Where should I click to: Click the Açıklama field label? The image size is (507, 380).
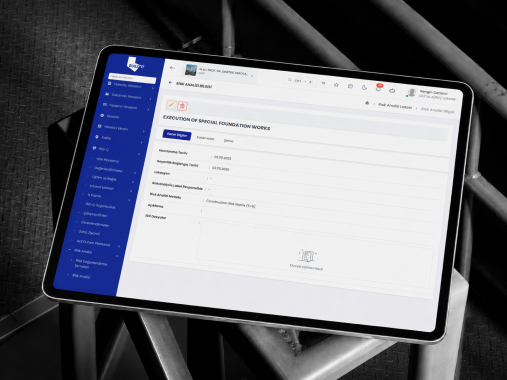[x=155, y=206]
